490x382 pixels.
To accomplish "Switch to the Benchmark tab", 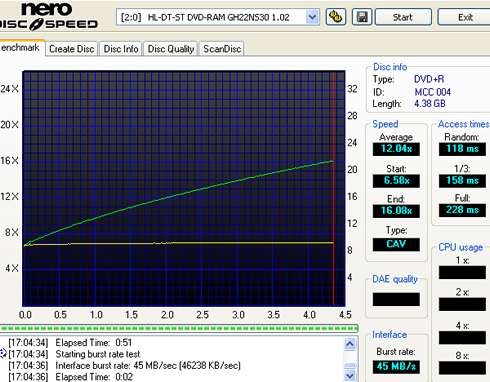I will [x=21, y=48].
